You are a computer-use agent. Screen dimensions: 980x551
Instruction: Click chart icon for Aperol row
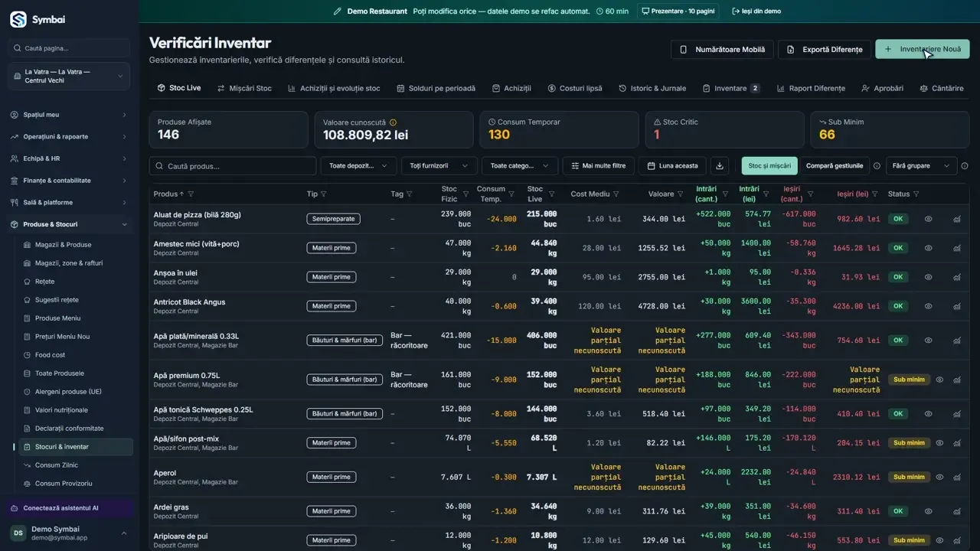[957, 478]
